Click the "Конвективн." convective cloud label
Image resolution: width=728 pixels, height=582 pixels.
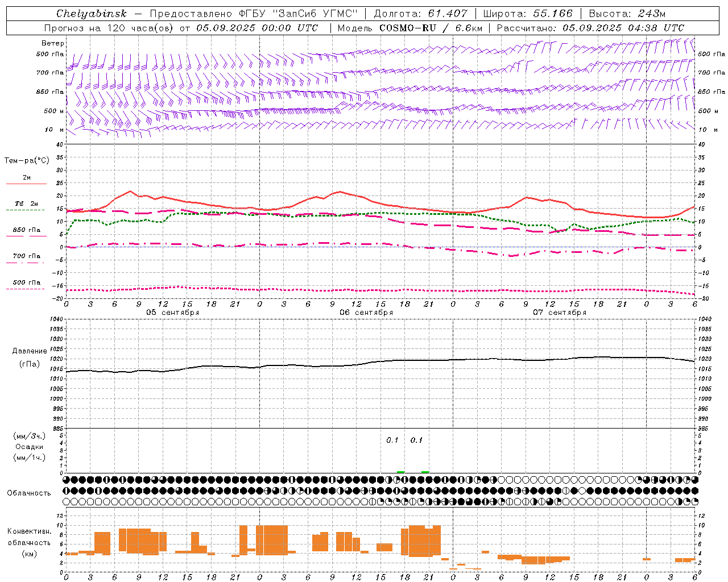[x=30, y=531]
